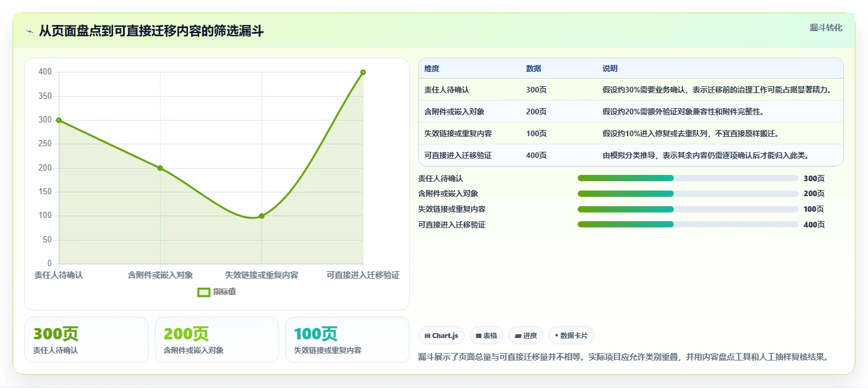
Task: Click the footnote beginning 漏斗展示了页面总量
Action: [x=623, y=357]
